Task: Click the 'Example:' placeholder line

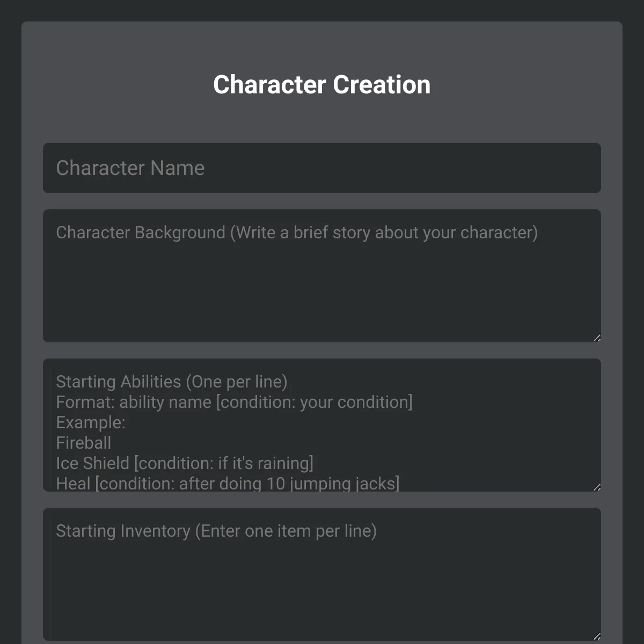Action: pyautogui.click(x=91, y=422)
